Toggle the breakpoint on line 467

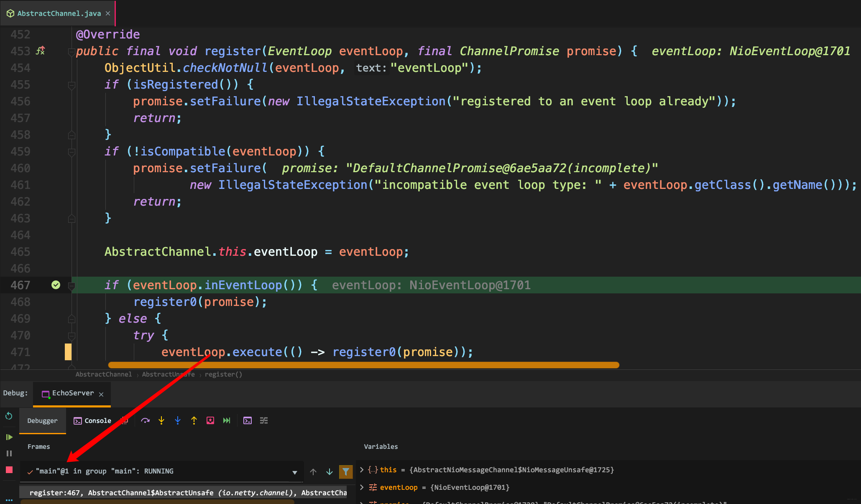click(x=56, y=285)
